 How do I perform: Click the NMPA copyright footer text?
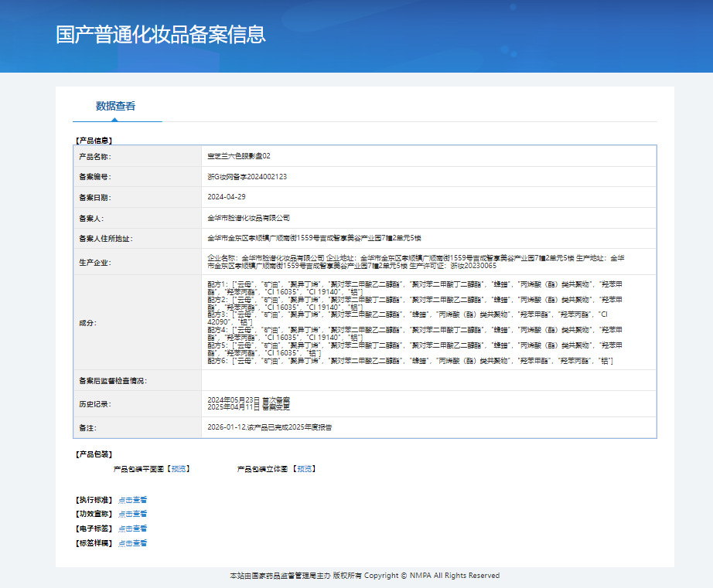[x=365, y=576]
